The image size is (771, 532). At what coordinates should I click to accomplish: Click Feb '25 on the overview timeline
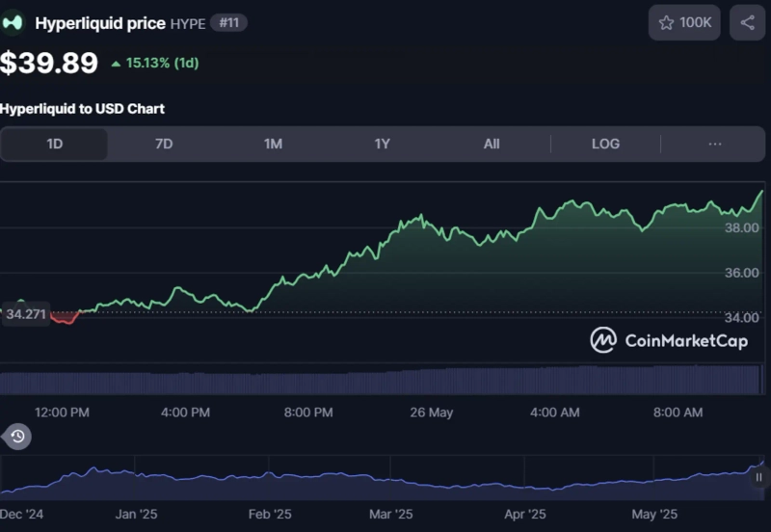point(270,514)
